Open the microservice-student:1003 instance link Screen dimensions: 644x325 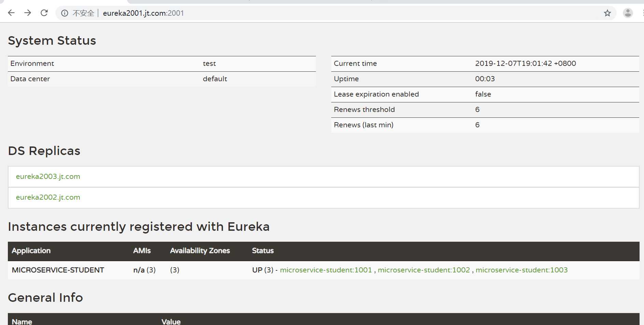[521, 270]
